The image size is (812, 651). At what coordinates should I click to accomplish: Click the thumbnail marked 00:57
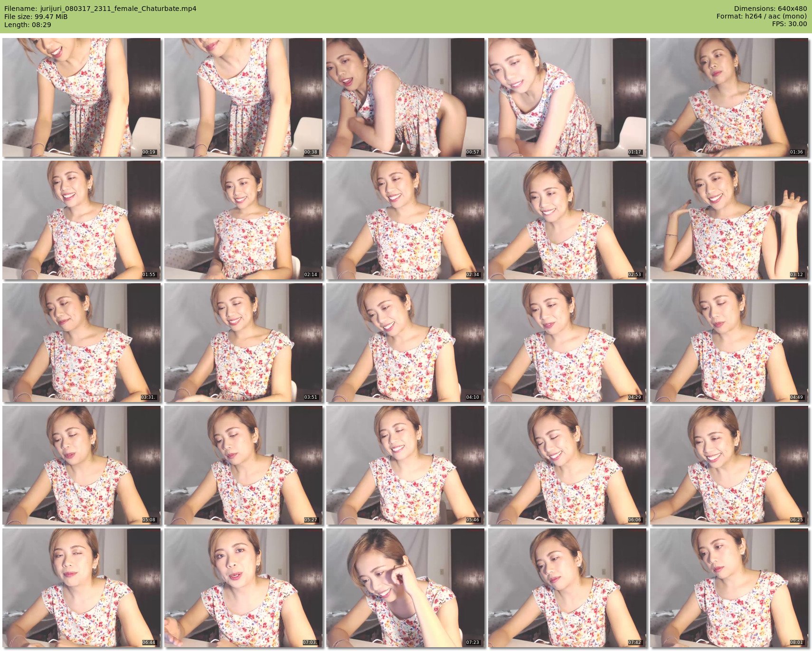[406, 97]
